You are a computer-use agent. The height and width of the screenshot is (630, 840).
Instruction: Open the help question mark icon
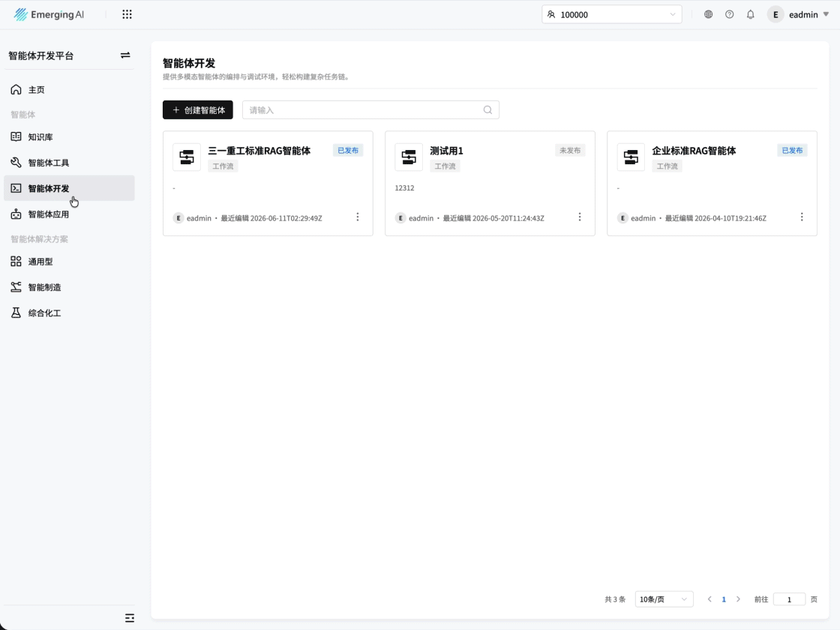click(x=729, y=14)
